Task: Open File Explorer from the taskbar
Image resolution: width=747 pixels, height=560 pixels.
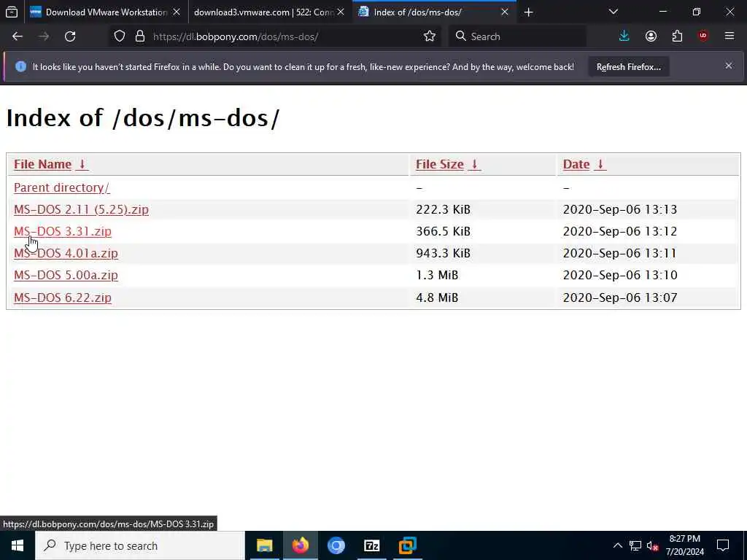Action: [264, 545]
